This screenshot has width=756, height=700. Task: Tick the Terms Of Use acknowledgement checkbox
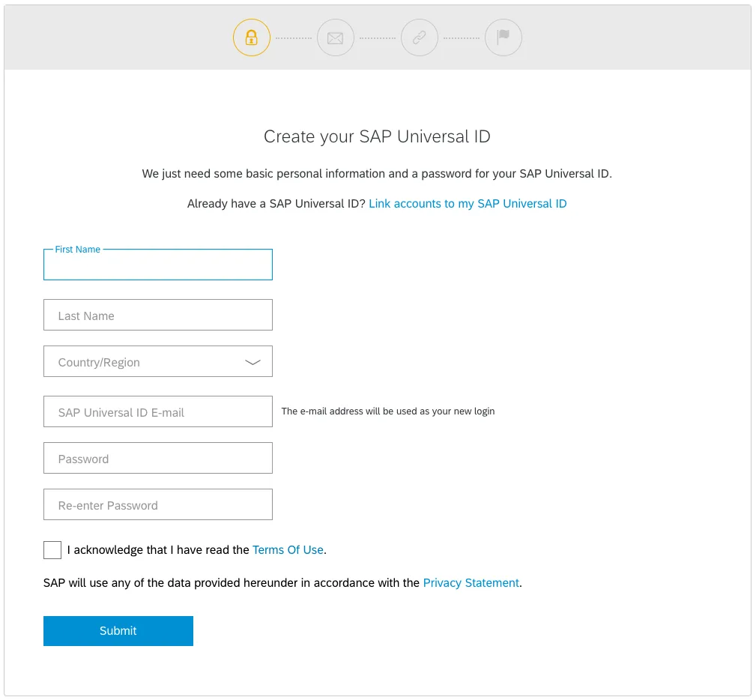click(52, 550)
